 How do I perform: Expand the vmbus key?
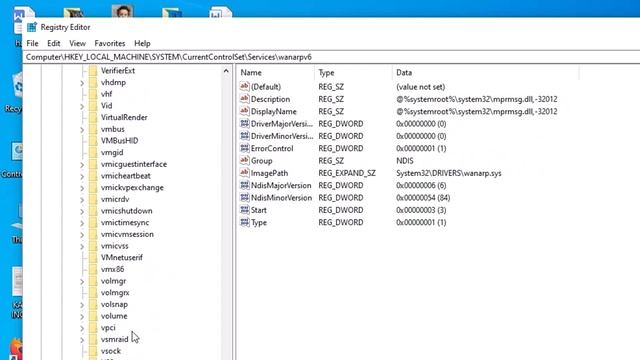(x=82, y=129)
